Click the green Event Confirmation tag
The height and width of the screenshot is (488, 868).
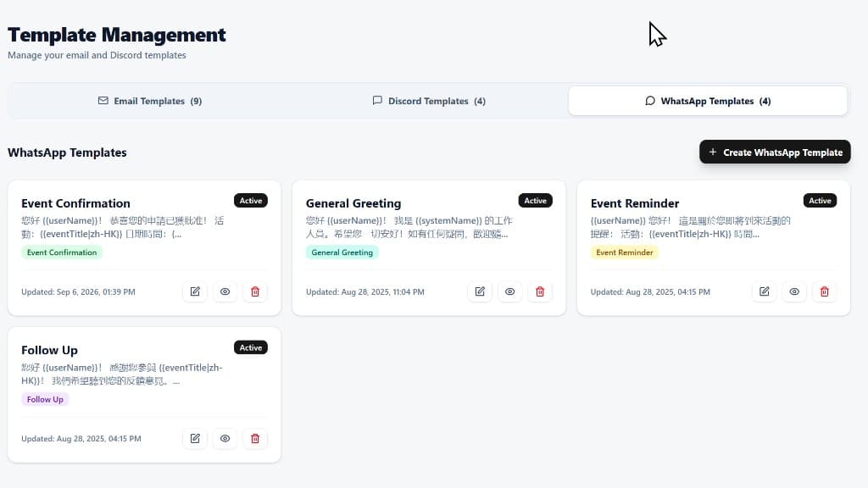point(62,252)
